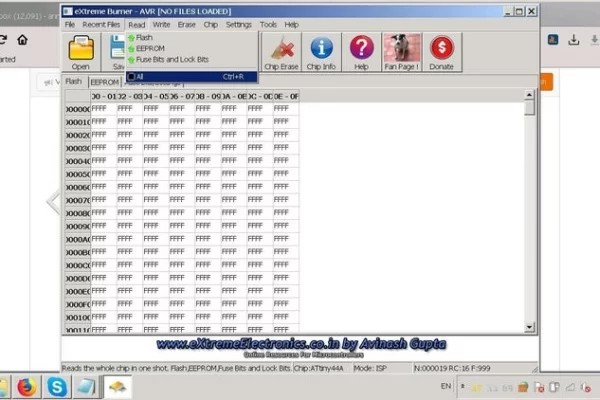600x400 pixels.
Task: Open the File menu
Action: click(70, 24)
